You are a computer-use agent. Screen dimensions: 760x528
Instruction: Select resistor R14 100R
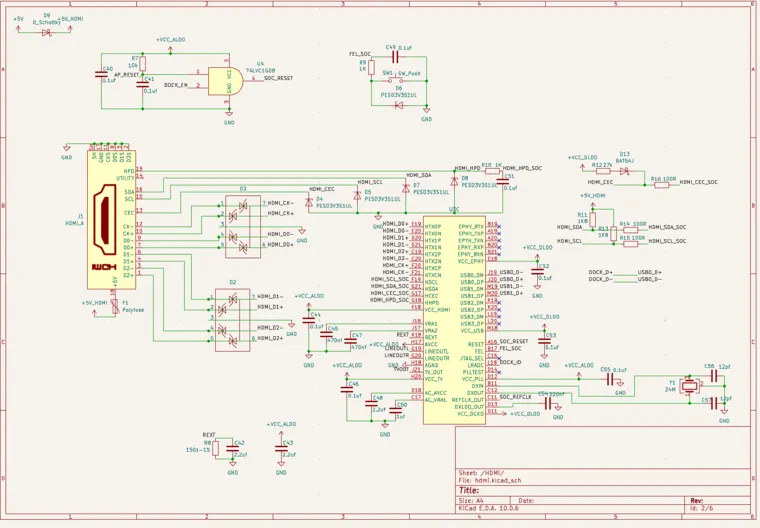[631, 230]
